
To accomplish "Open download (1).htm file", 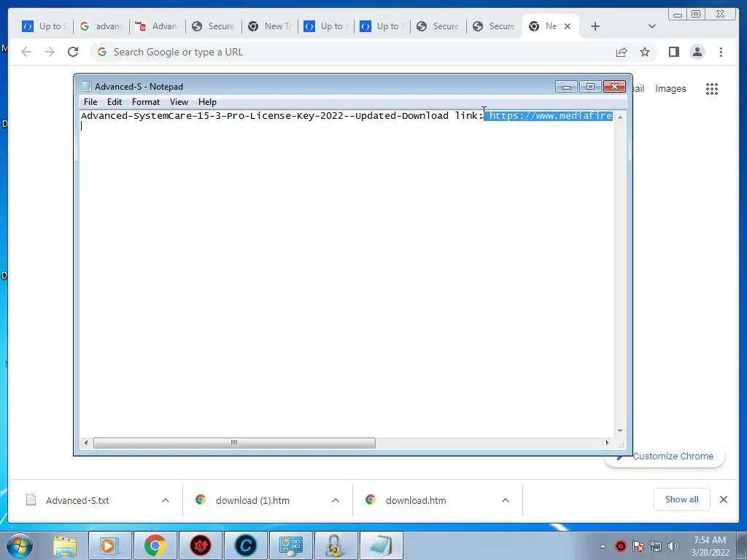I will pos(252,500).
